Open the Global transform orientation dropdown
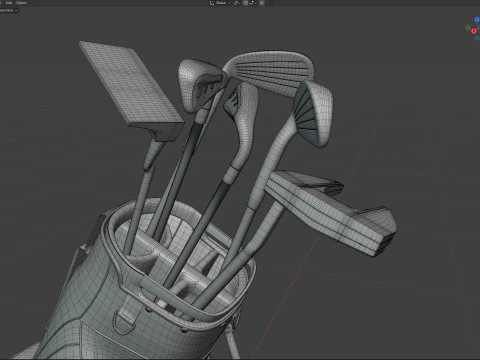This screenshot has width=480, height=360. pos(220,3)
